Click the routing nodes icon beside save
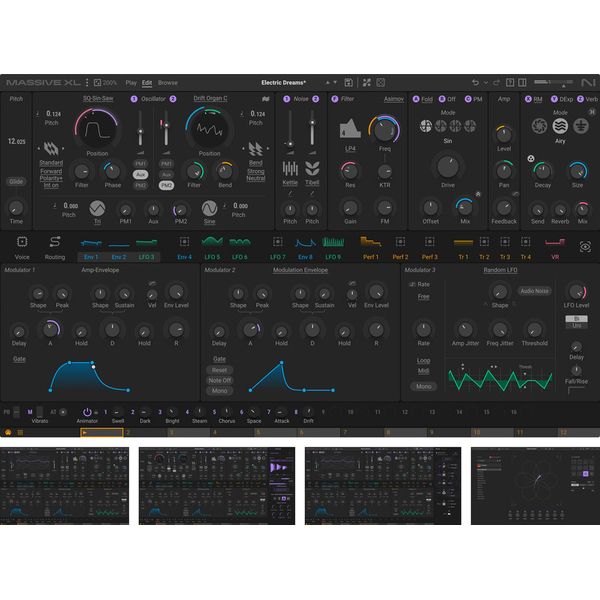The image size is (600, 600). pos(367,83)
